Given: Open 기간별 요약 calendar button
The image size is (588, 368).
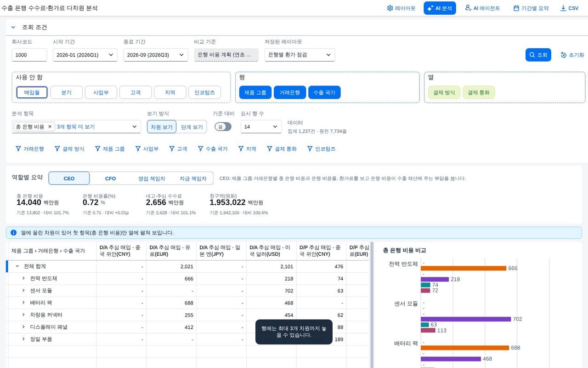Looking at the screenshot, I should [531, 8].
